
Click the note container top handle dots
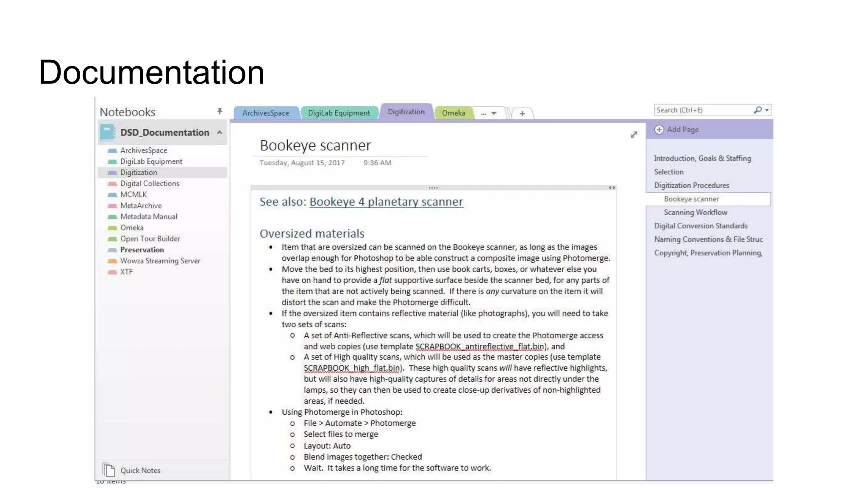tap(433, 187)
